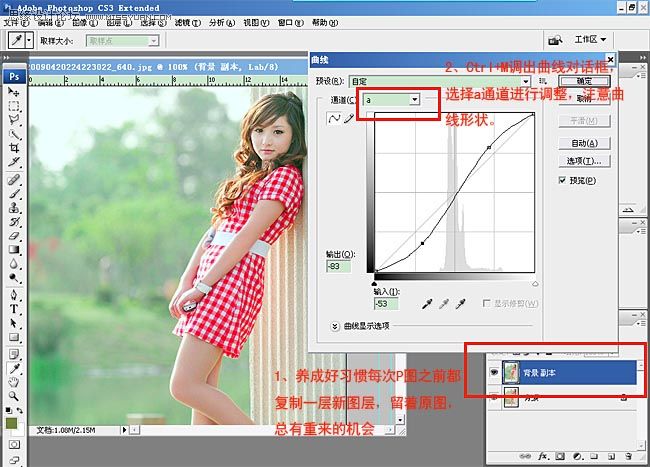Open the 选择 menu

[x=153, y=22]
